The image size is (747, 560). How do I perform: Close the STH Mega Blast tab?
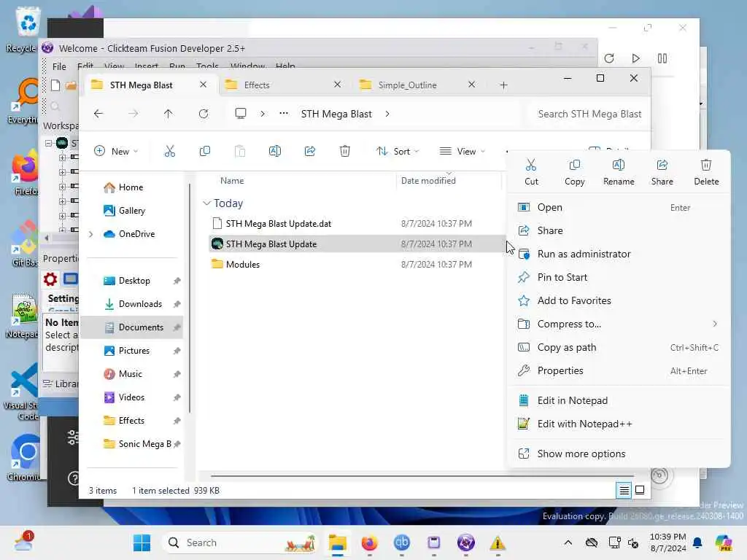click(204, 85)
